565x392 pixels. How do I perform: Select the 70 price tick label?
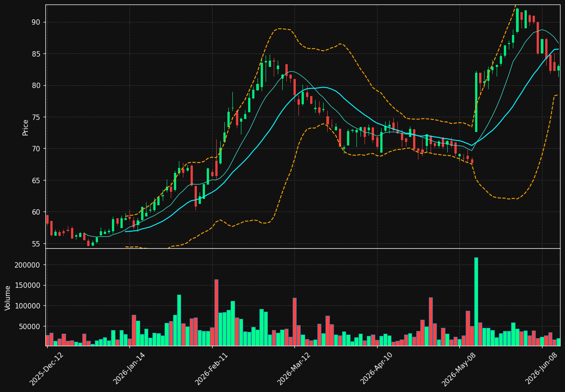tap(36, 149)
